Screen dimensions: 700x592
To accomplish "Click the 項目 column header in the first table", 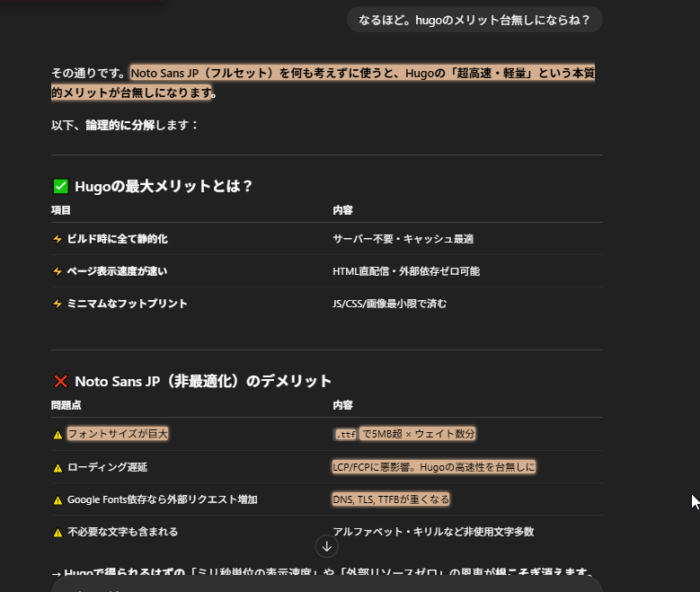I will [x=61, y=210].
